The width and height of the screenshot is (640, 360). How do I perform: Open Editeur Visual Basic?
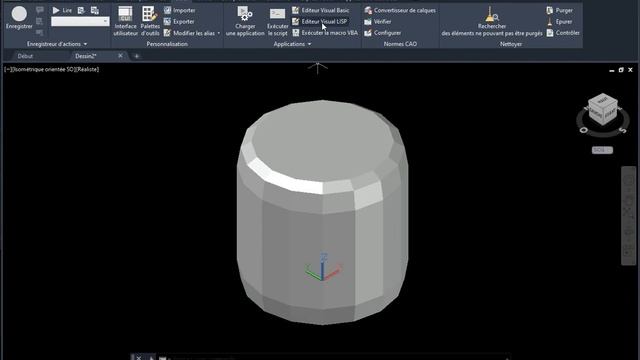pos(321,10)
